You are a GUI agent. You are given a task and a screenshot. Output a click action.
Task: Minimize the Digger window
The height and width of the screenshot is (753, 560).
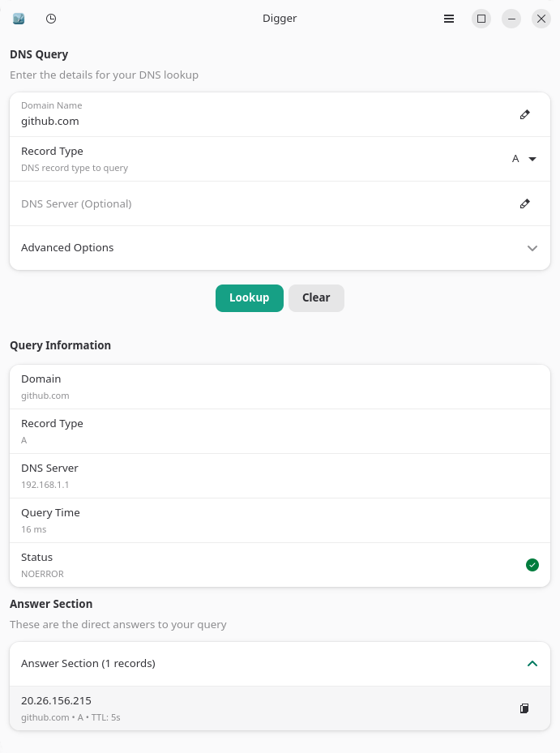(511, 19)
